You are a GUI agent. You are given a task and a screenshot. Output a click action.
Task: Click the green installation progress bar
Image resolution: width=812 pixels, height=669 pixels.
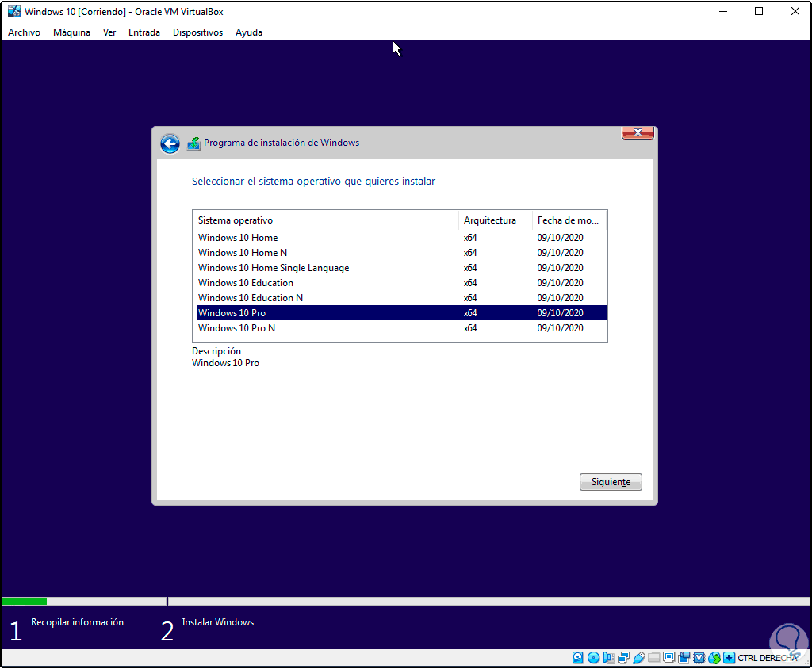tap(25, 601)
